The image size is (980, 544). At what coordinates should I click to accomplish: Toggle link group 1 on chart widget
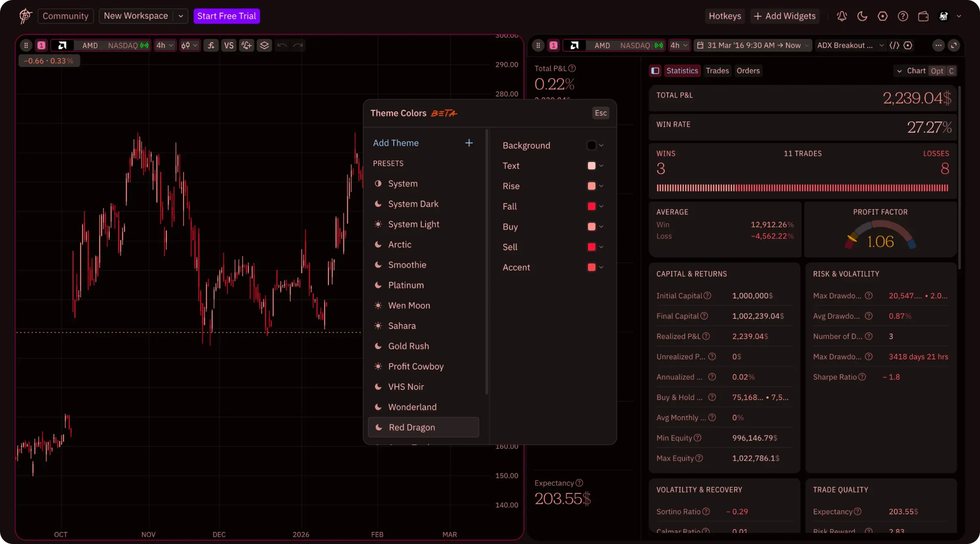click(41, 45)
